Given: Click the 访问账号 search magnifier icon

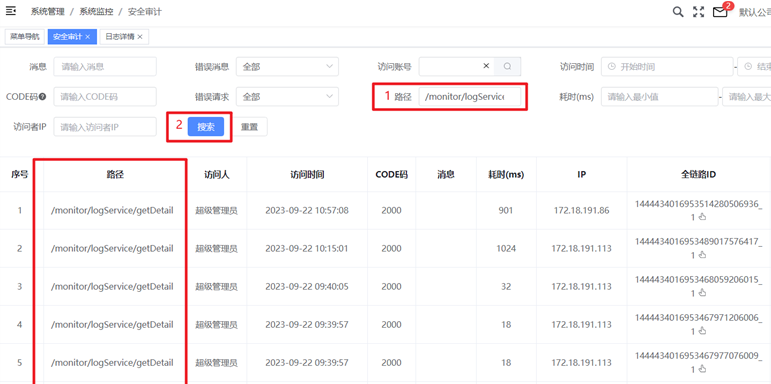Looking at the screenshot, I should 507,66.
